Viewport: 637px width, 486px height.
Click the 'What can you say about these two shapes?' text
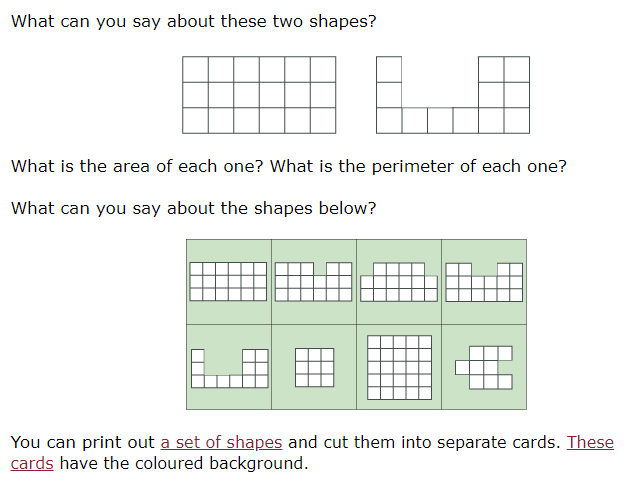tap(194, 21)
